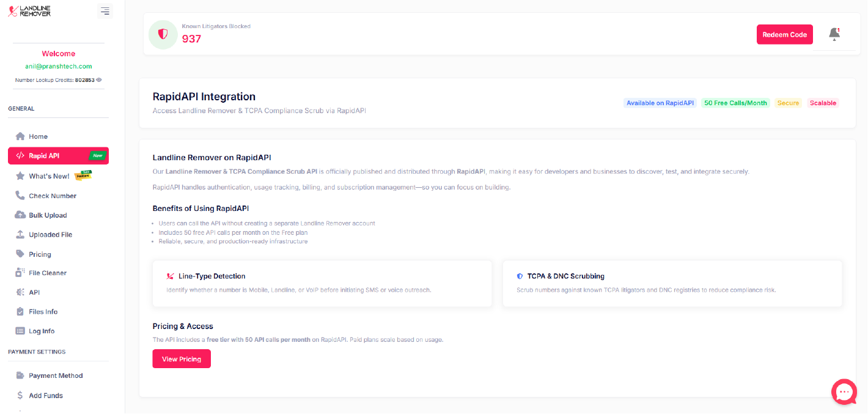Click the Log Info list icon
The height and width of the screenshot is (414, 868).
[20, 331]
